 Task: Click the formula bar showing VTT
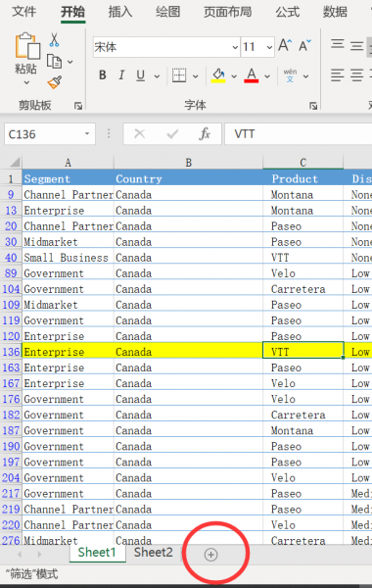(298, 134)
